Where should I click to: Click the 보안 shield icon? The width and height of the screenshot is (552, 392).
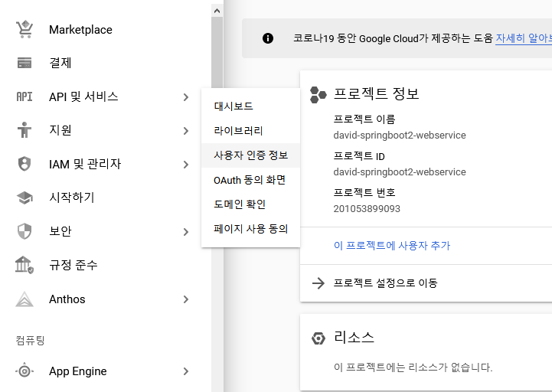coord(24,231)
